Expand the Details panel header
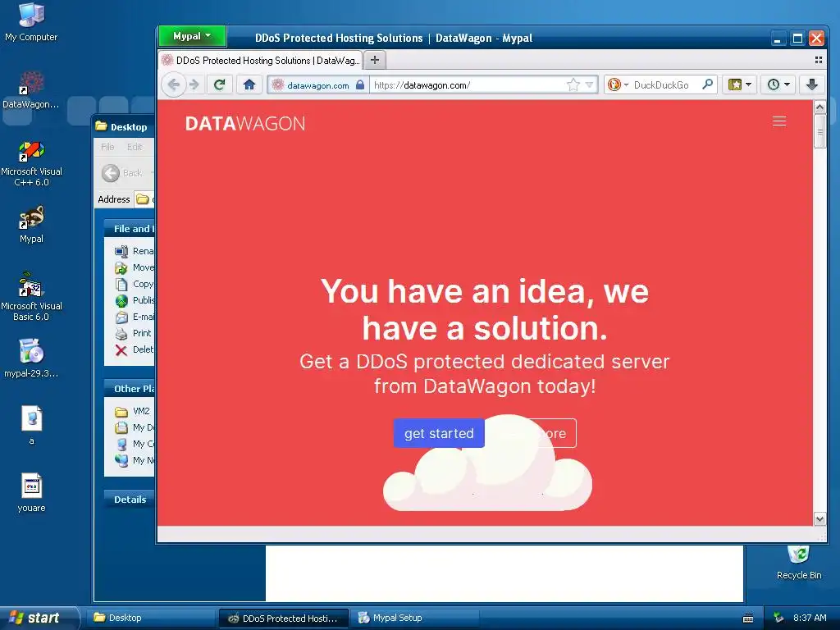Viewport: 840px width, 630px height. click(x=129, y=500)
